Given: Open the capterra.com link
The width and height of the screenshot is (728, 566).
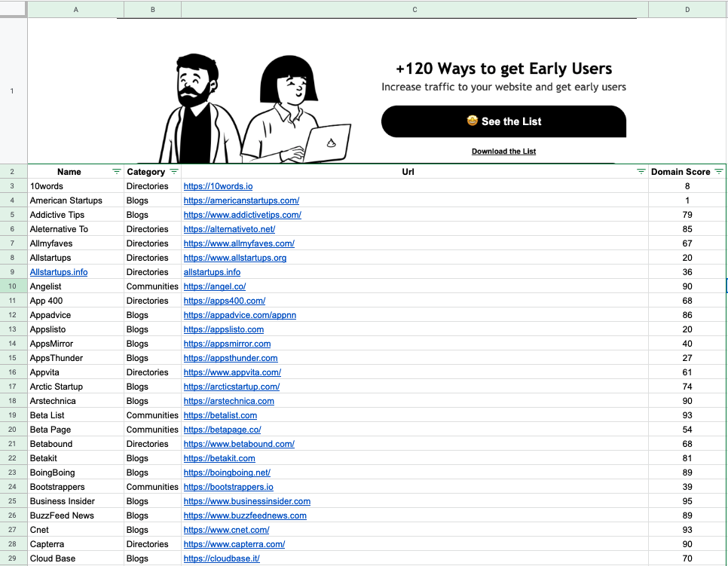Looking at the screenshot, I should (x=234, y=545).
